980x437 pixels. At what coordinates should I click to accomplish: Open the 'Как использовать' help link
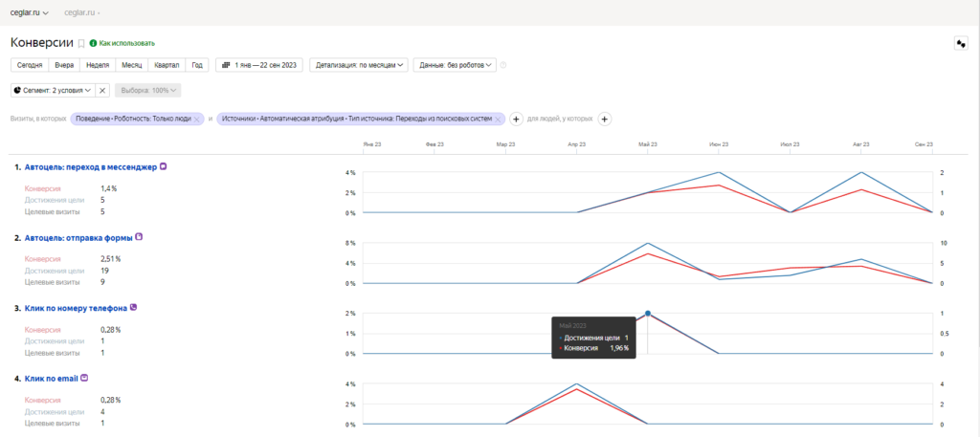click(x=127, y=44)
